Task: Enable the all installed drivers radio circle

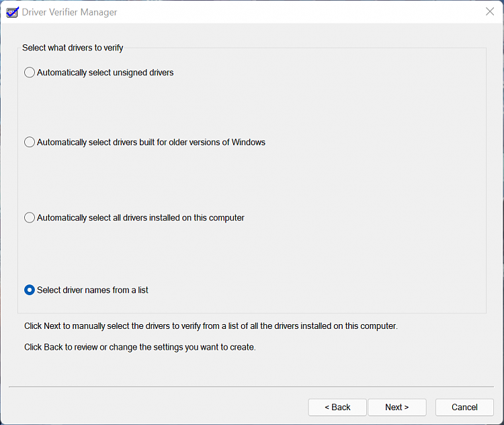Action: (x=30, y=218)
